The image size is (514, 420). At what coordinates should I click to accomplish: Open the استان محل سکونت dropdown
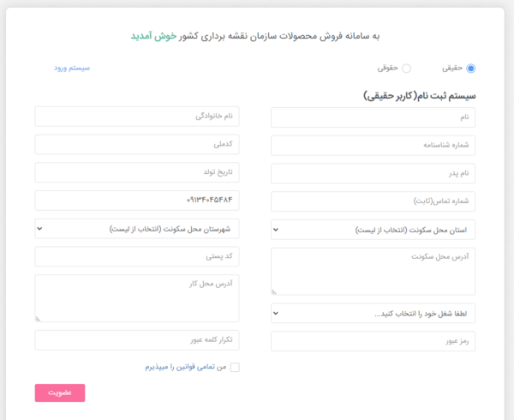point(373,230)
